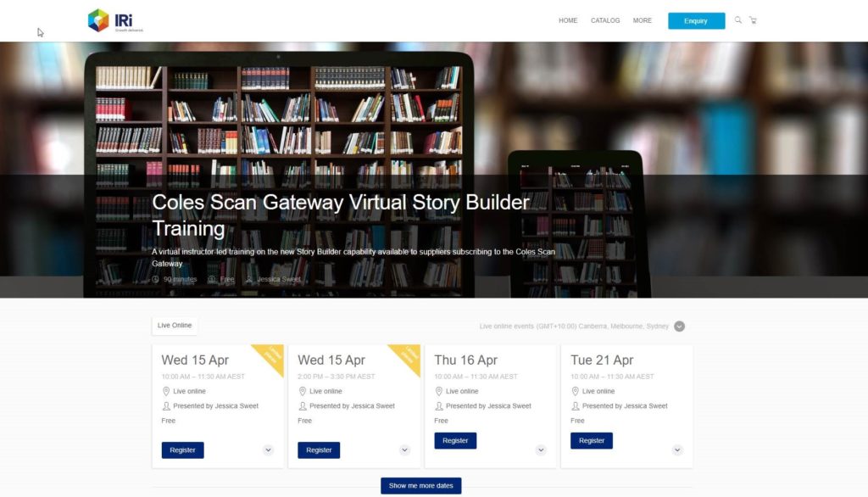The height and width of the screenshot is (497, 868).
Task: Open the search magnifier icon
Action: pyautogui.click(x=738, y=20)
